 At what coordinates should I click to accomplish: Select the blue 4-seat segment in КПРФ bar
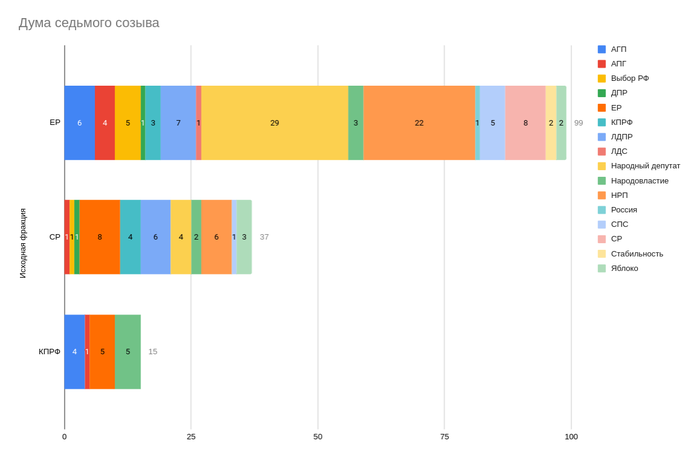(x=74, y=352)
